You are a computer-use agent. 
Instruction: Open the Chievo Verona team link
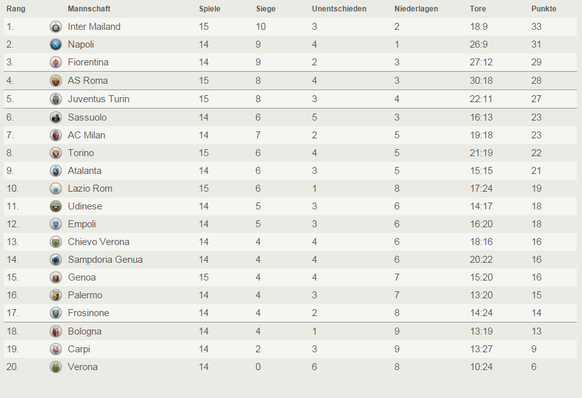98,242
